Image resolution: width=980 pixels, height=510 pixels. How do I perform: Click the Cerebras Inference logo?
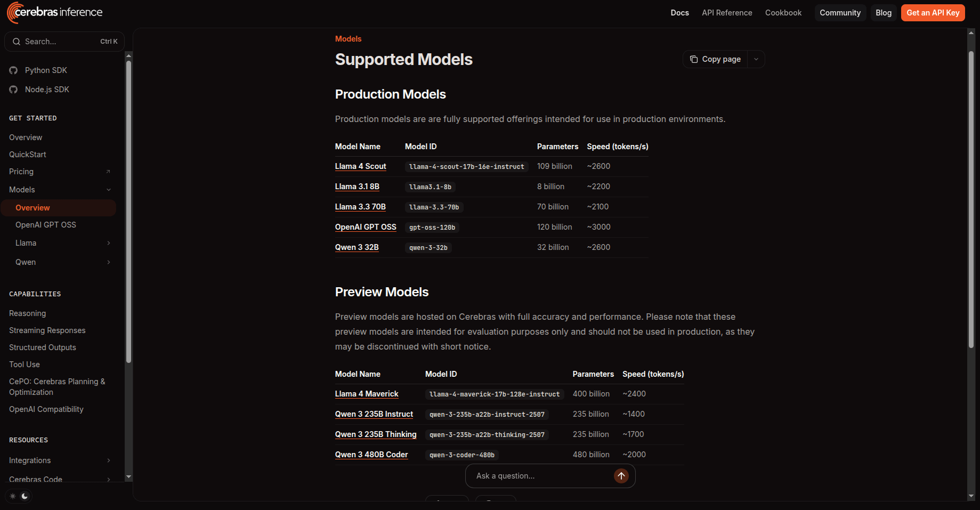54,12
